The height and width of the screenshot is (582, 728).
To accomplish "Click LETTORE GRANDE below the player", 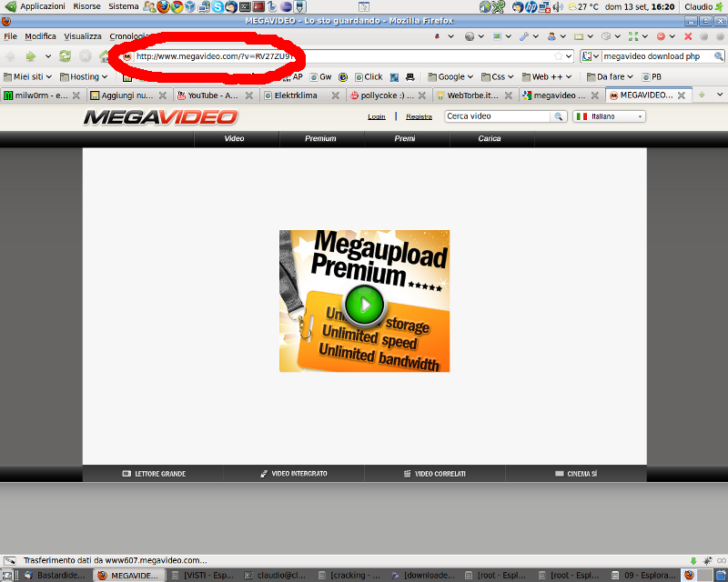I will pyautogui.click(x=154, y=474).
